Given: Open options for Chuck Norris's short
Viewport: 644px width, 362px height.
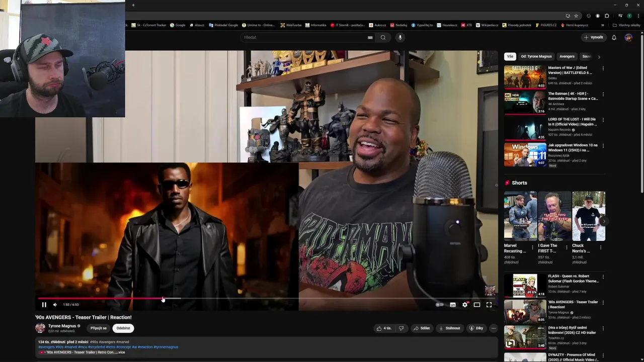Looking at the screenshot, I should click(x=601, y=247).
